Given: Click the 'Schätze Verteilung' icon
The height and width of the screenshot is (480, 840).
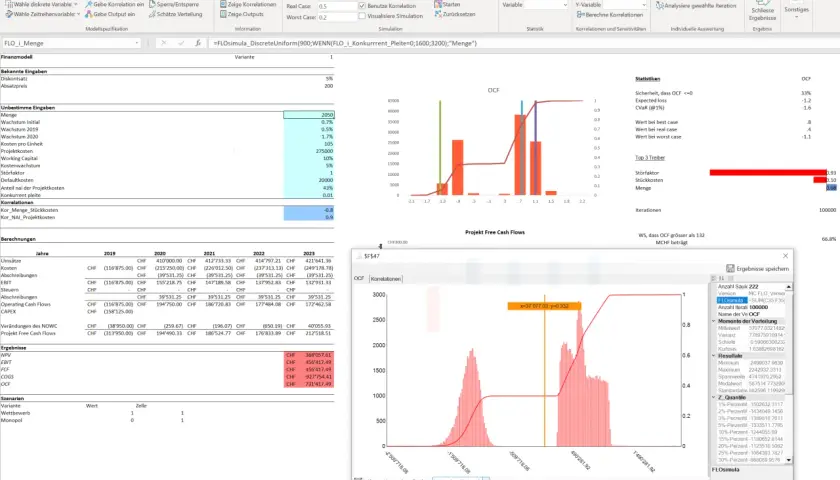Looking at the screenshot, I should point(152,14).
